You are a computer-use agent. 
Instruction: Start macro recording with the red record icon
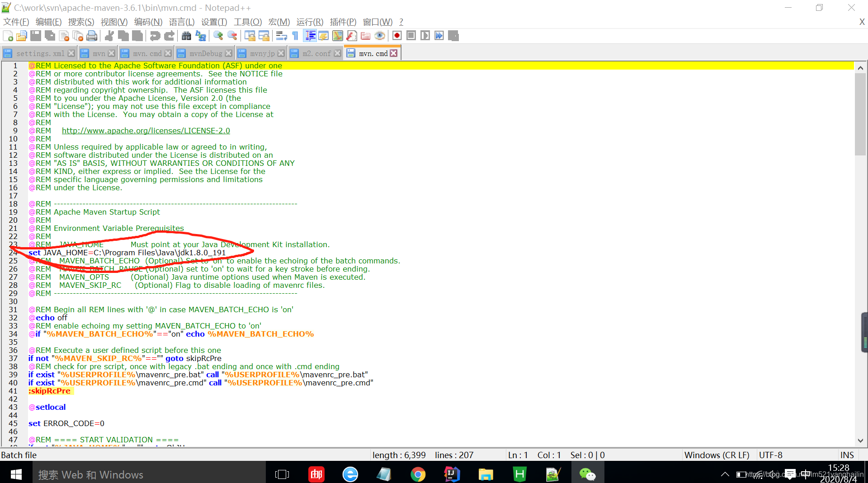coord(396,36)
